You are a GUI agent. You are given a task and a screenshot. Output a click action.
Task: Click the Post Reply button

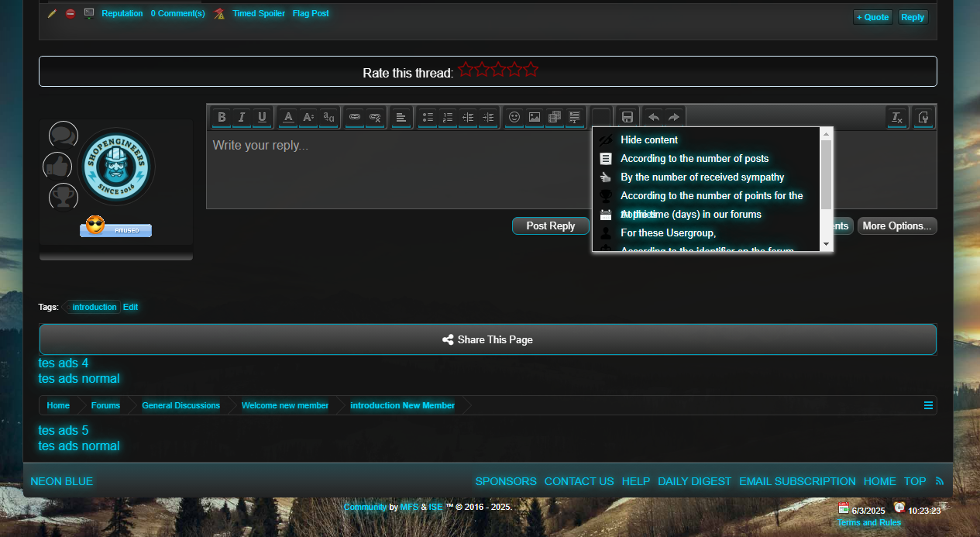[x=551, y=226]
